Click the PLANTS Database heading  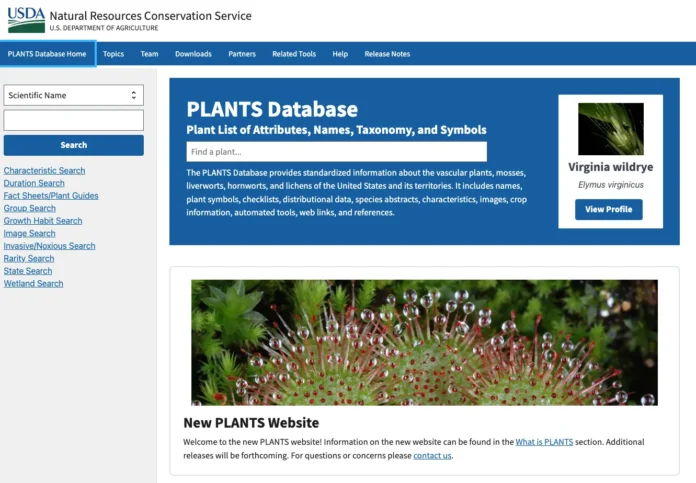[272, 109]
